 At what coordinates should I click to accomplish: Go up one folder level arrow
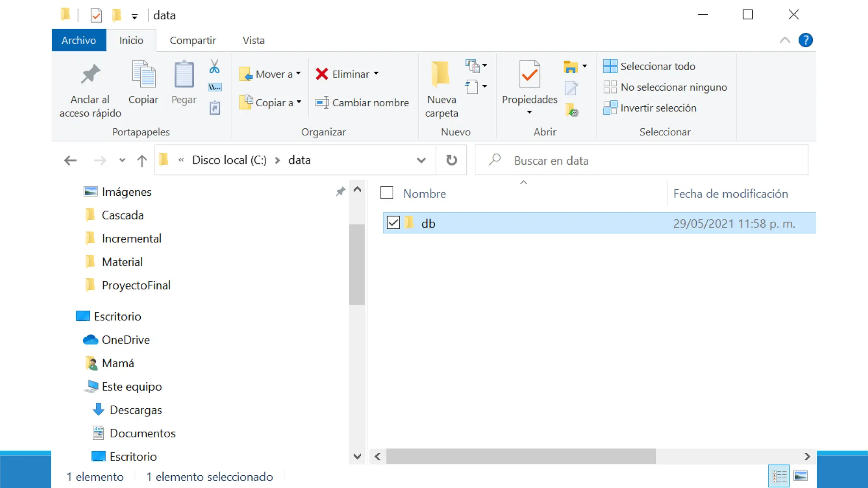[142, 161]
